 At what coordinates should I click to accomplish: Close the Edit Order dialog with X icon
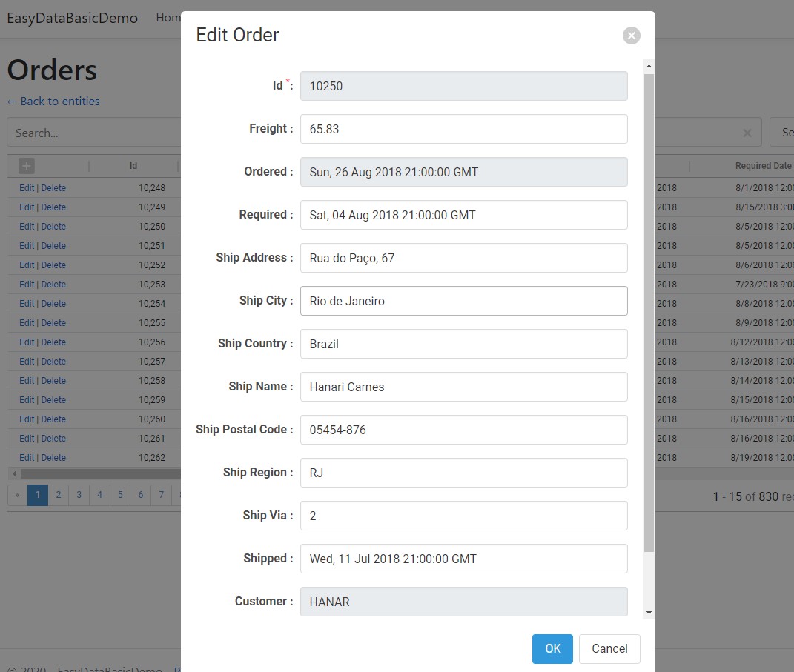[631, 36]
